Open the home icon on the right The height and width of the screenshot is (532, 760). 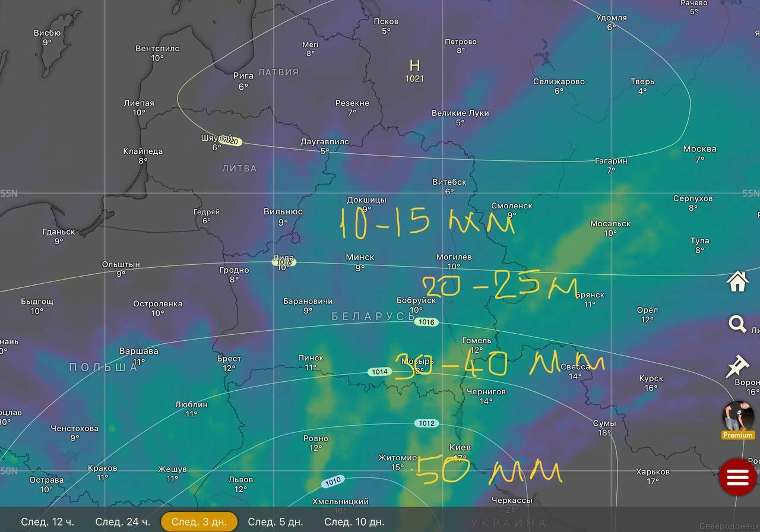coord(737,281)
